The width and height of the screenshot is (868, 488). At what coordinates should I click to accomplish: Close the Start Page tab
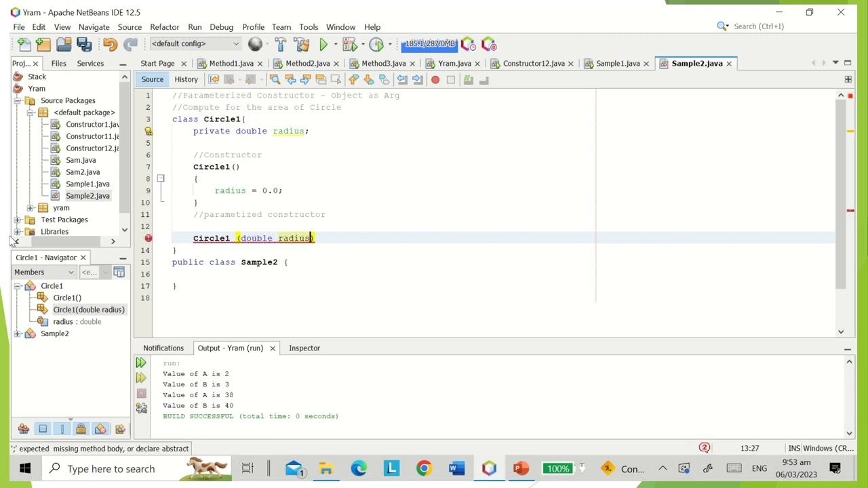183,64
